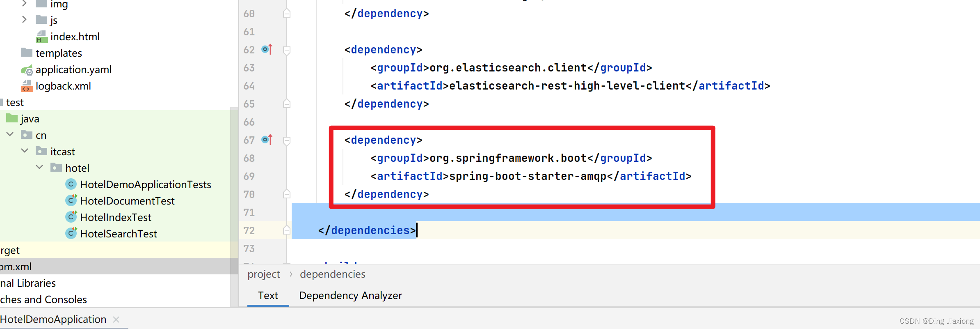This screenshot has width=980, height=329.
Task: Collapse the itcast package
Action: coord(25,151)
